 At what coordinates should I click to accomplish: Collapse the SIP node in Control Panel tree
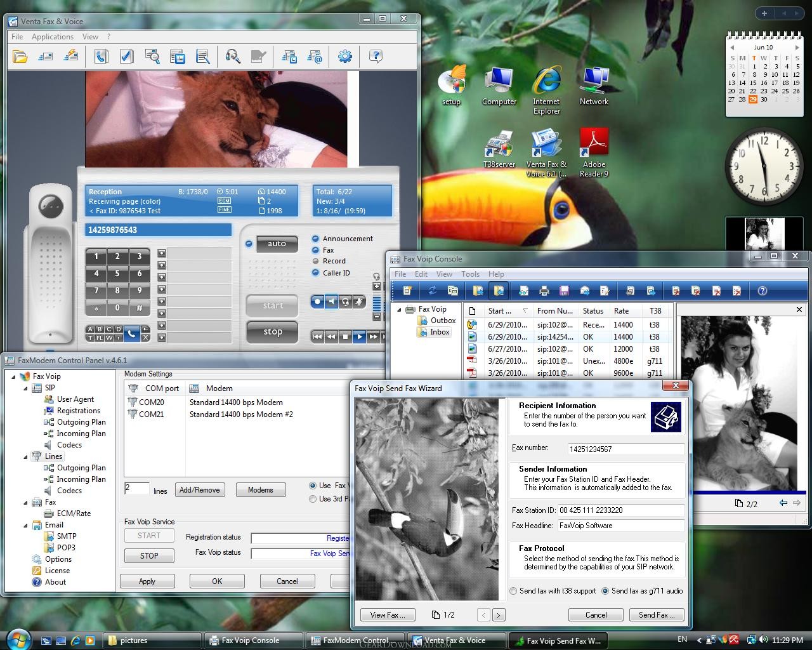tap(25, 388)
